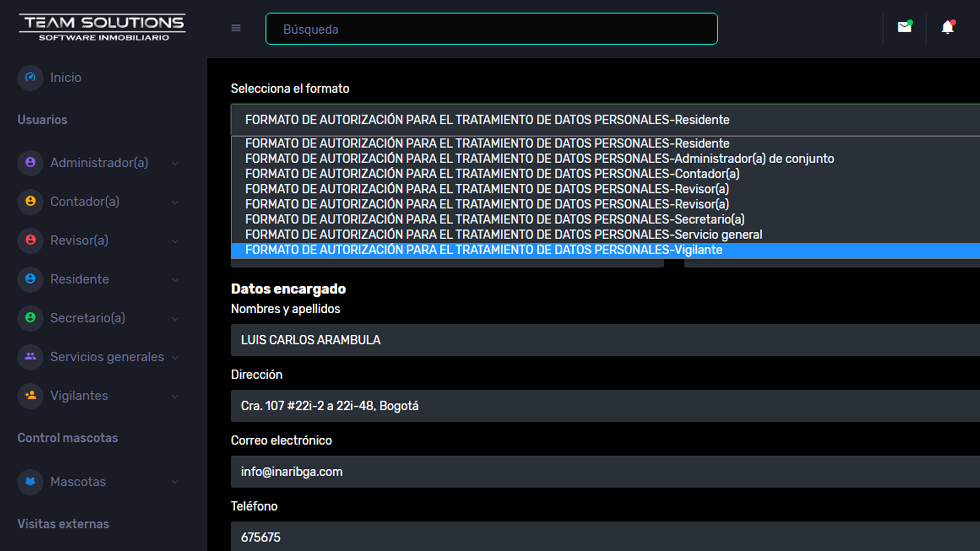980x551 pixels.
Task: Click the Control mascotas section heading
Action: point(68,438)
